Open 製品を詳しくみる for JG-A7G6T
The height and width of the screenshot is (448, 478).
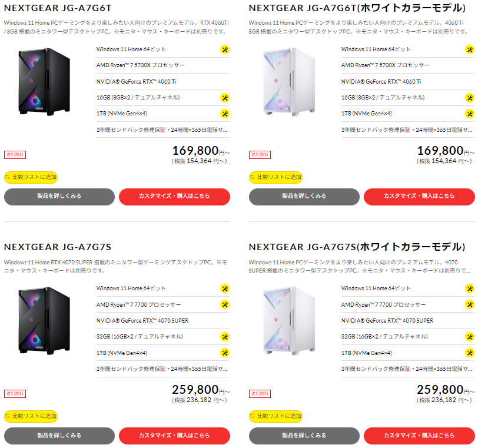tap(59, 197)
